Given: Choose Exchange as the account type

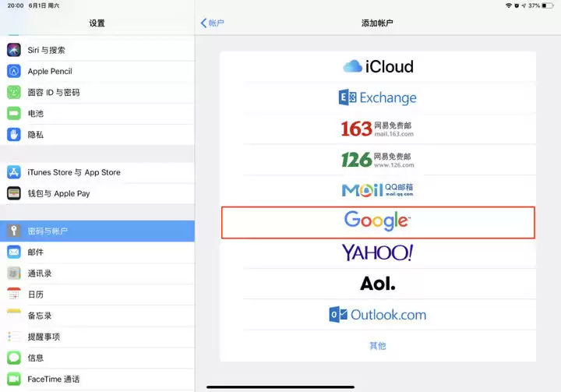Looking at the screenshot, I should (x=378, y=97).
